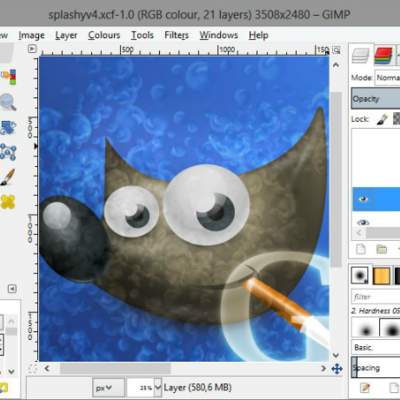Open the Layers dock tab
This screenshot has width=400, height=400.
click(x=360, y=55)
